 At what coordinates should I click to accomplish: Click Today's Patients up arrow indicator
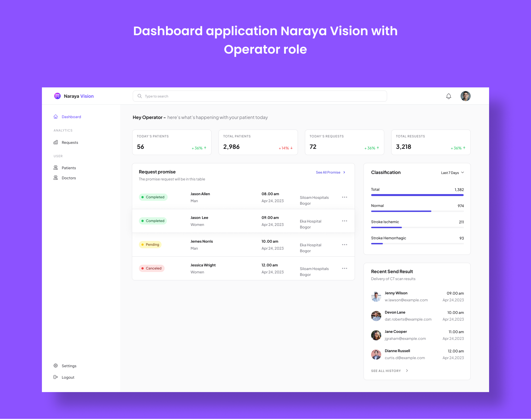[x=205, y=148]
